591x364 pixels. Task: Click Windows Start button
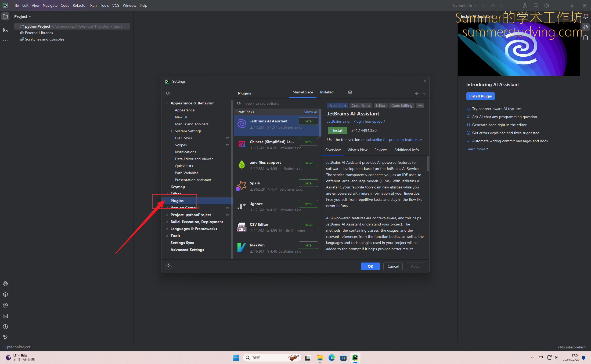coord(236,358)
